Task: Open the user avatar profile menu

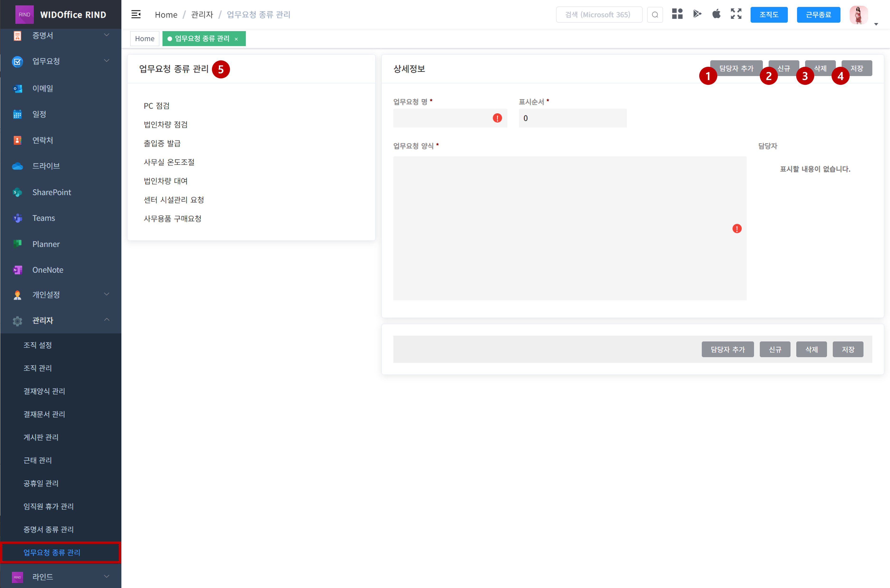Action: 858,15
